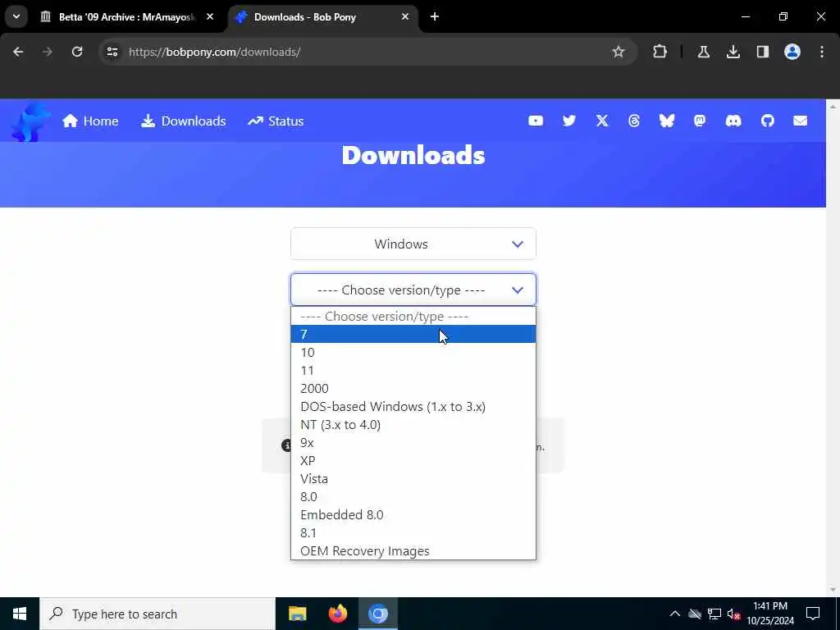The width and height of the screenshot is (840, 630).
Task: Click the Windows taskbar search box
Action: 157,614
